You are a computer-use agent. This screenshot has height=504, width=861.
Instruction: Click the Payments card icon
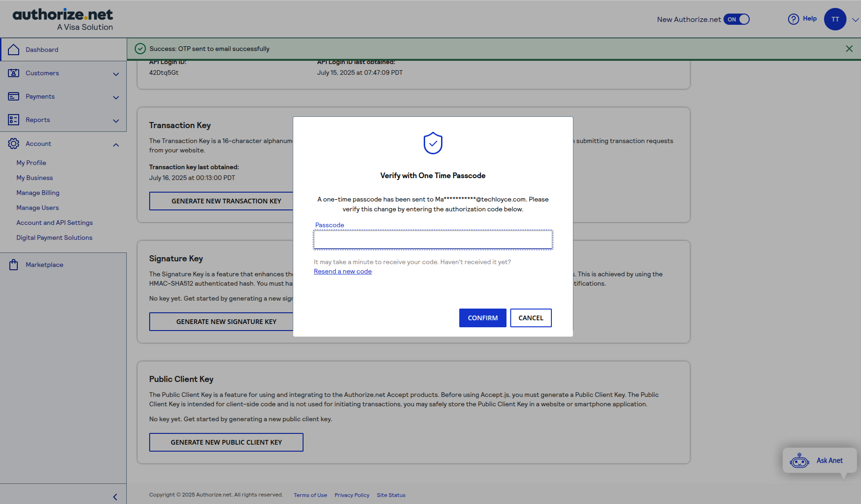[x=14, y=96]
